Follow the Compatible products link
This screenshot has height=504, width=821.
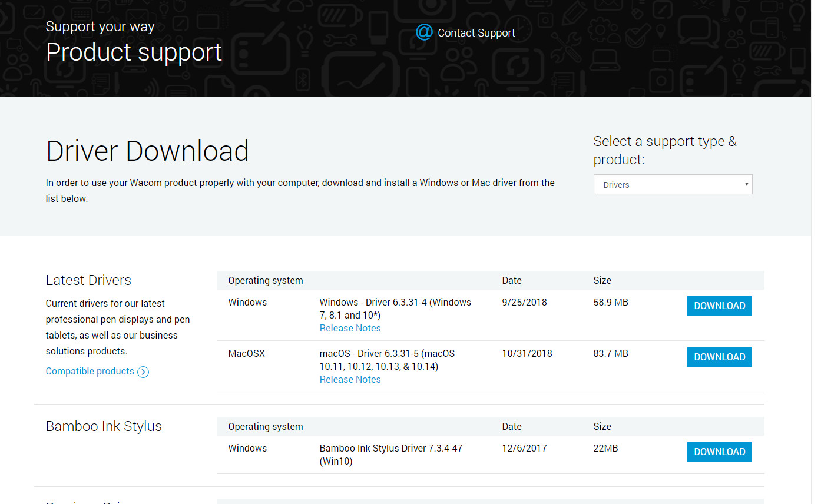90,371
